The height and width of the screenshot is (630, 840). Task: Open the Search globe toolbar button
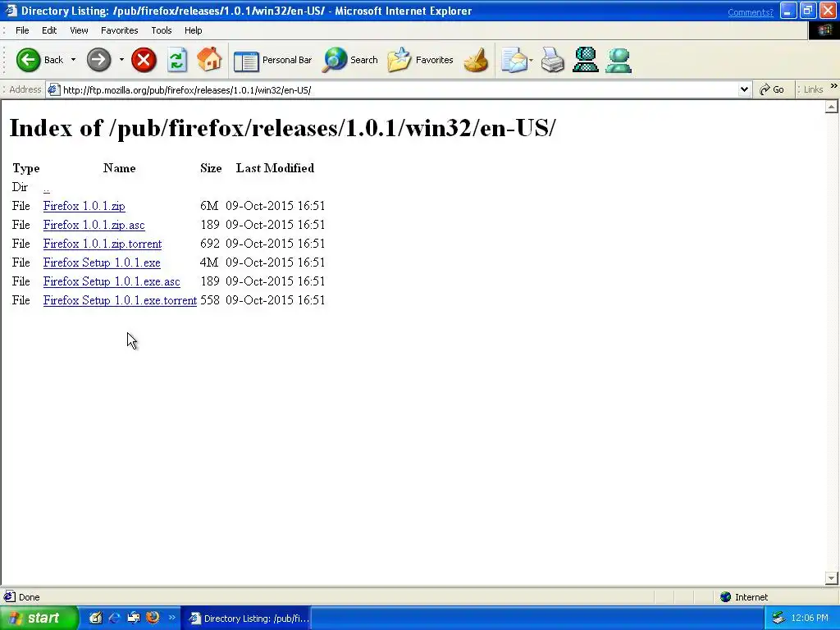(x=349, y=60)
